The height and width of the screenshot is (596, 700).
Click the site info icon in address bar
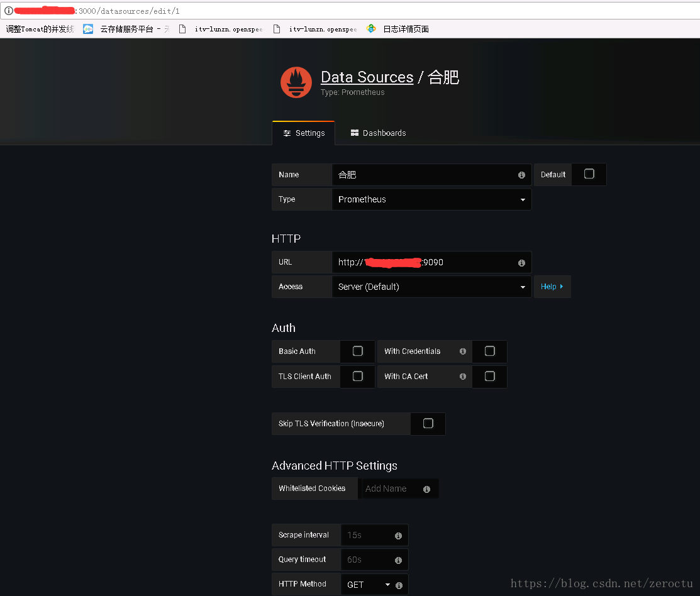[8, 11]
